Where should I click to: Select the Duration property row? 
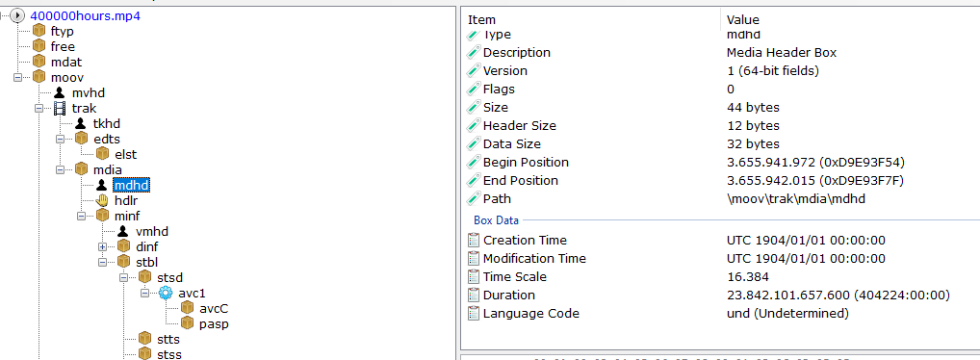[722, 295]
